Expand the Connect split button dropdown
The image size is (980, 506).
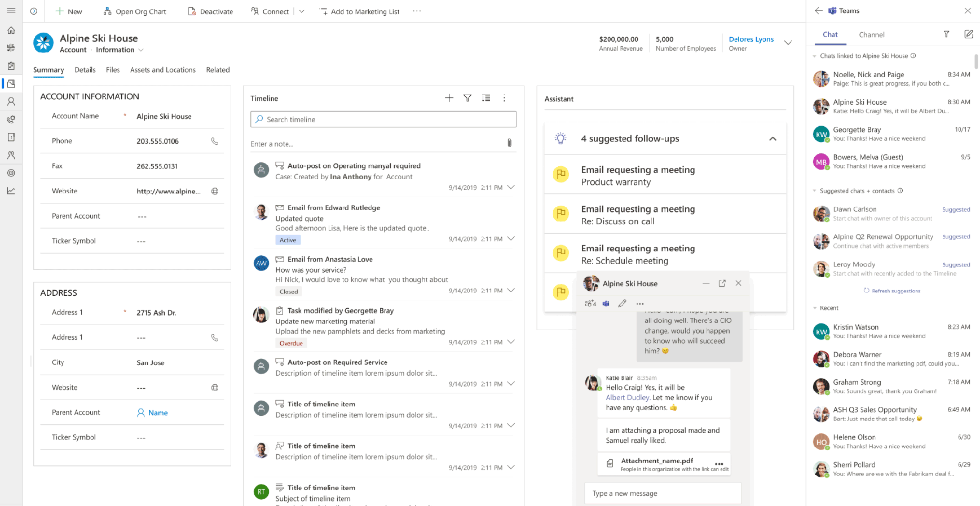302,11
